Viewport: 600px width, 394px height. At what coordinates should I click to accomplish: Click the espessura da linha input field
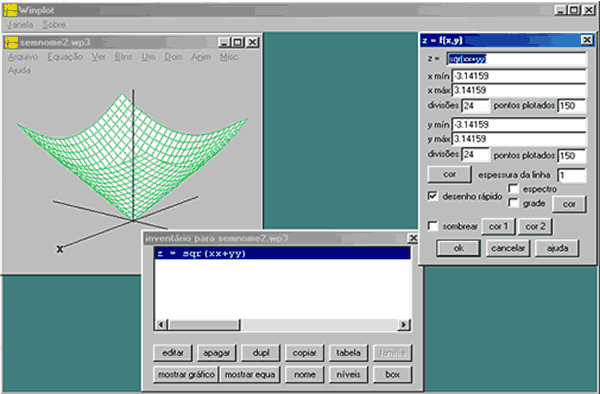click(x=571, y=175)
